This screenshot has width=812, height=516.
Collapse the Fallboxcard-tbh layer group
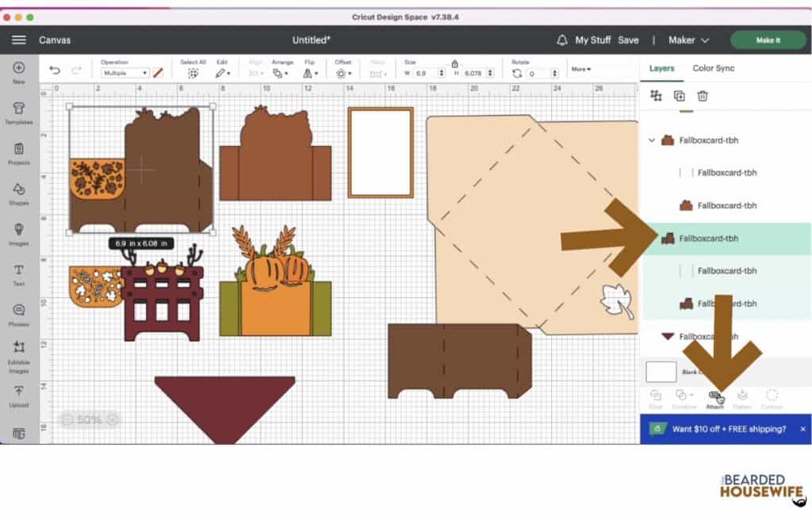(651, 140)
